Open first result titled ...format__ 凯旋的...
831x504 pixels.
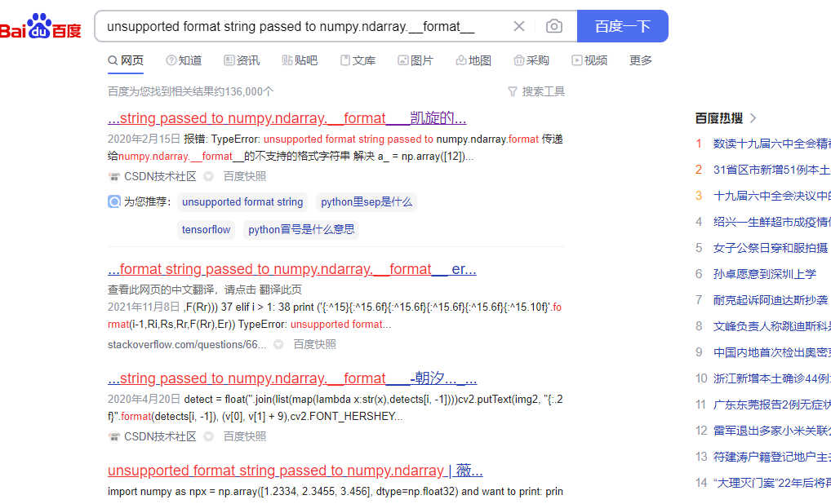click(x=287, y=118)
